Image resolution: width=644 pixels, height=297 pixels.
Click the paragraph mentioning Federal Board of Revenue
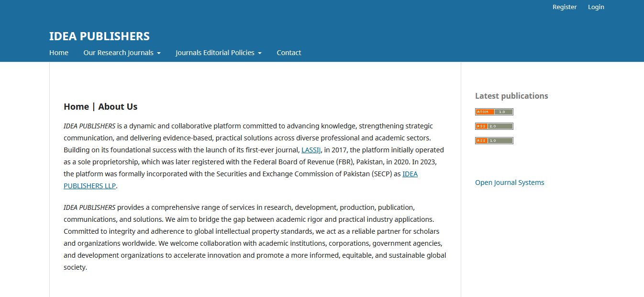coord(255,156)
